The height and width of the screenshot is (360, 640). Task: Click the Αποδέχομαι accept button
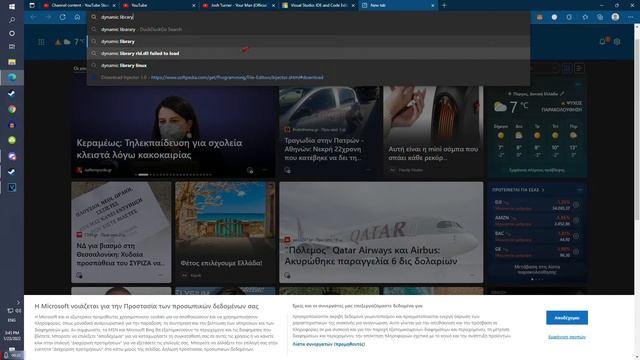(x=567, y=318)
